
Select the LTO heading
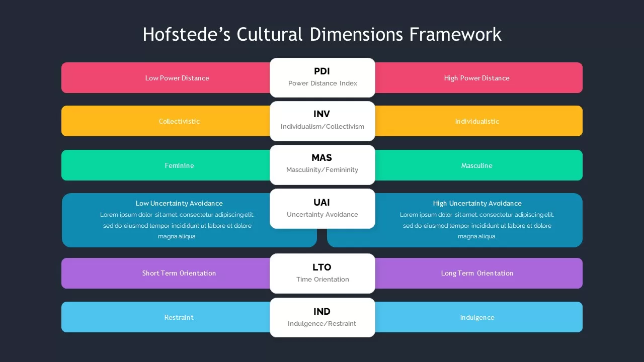coord(322,267)
